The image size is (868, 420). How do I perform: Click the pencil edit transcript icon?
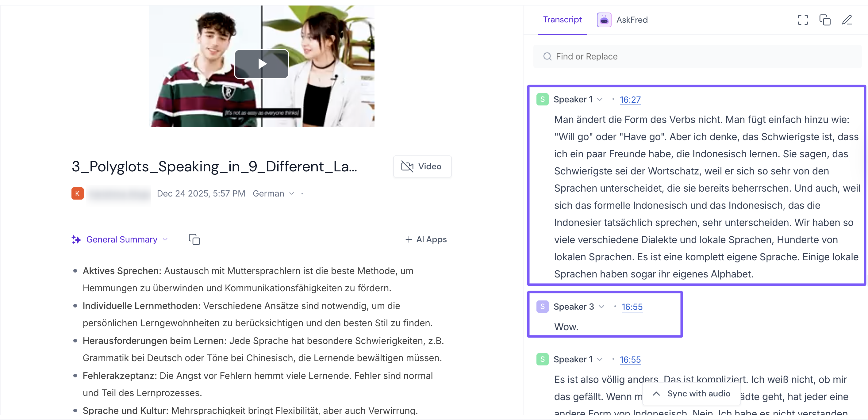coord(847,20)
